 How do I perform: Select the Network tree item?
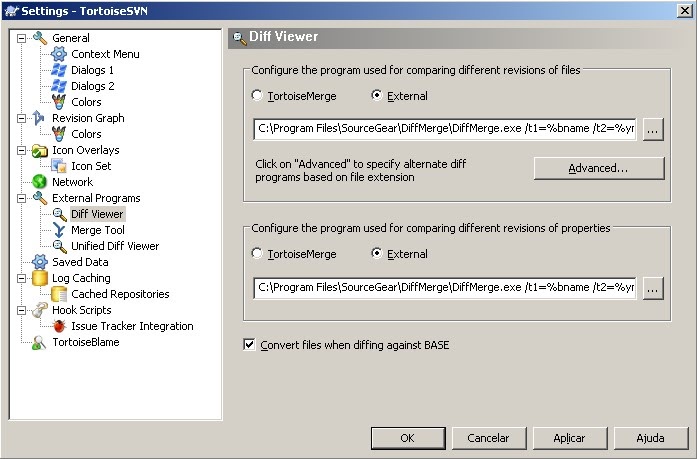72,182
